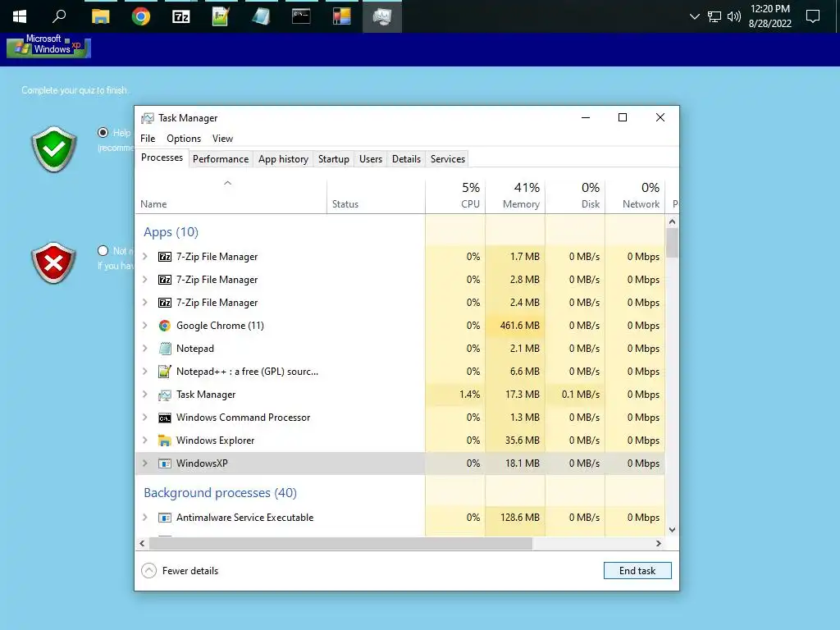
Task: Click the horizontal scrollbar left arrow
Action: (142, 543)
